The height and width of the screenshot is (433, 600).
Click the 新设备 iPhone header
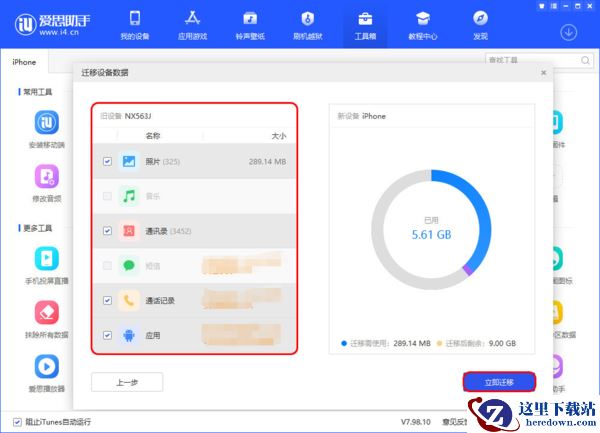(x=361, y=116)
